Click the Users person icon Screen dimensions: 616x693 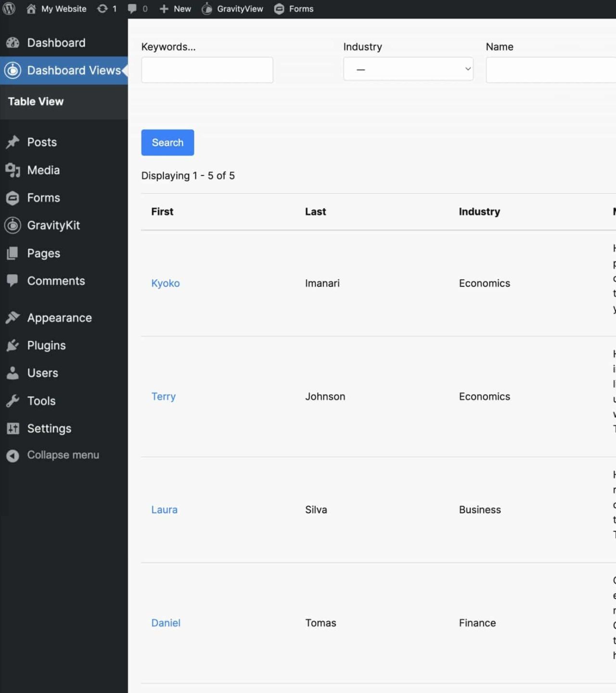coord(12,372)
